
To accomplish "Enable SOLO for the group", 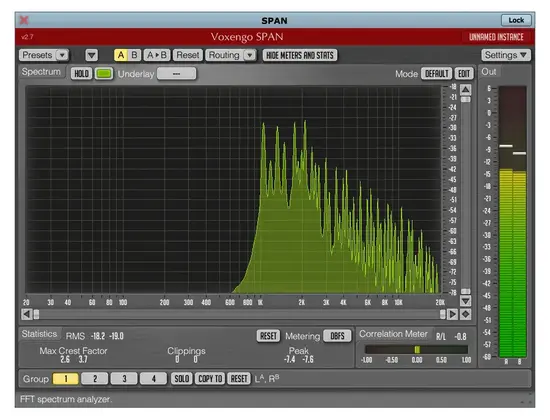I will [182, 379].
